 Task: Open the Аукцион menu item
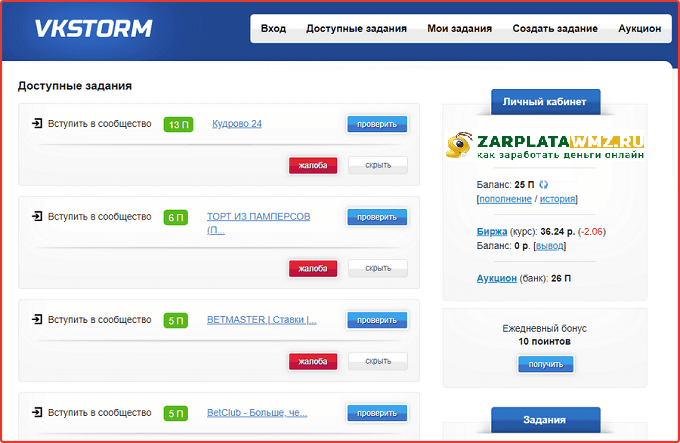[x=640, y=29]
